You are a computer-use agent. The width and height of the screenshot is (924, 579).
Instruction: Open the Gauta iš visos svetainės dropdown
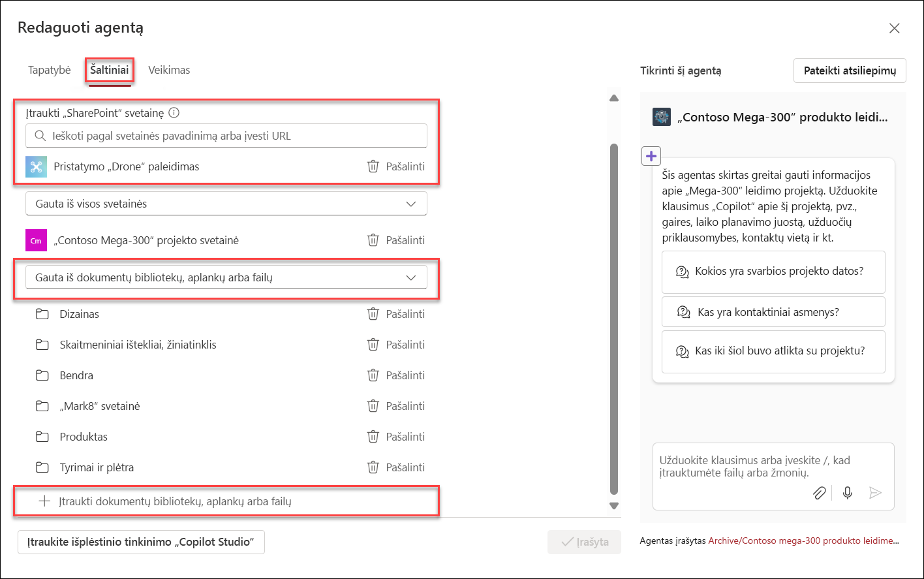226,204
